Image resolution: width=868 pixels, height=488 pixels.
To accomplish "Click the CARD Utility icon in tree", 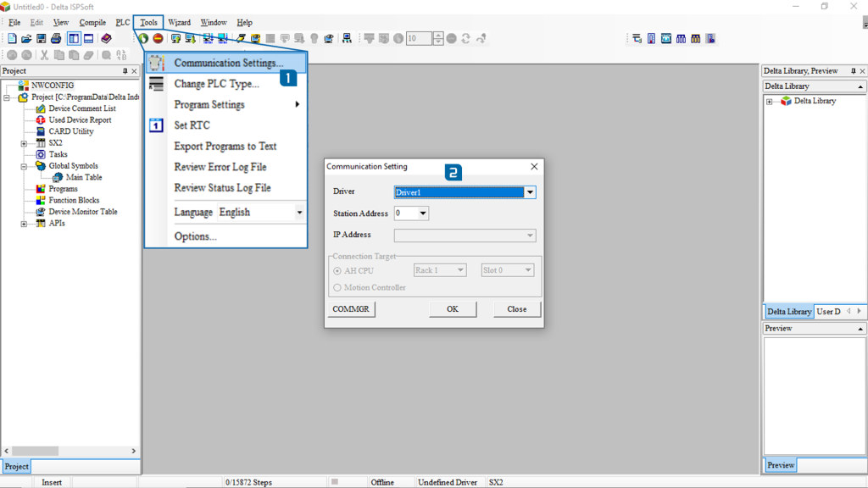I will [41, 131].
